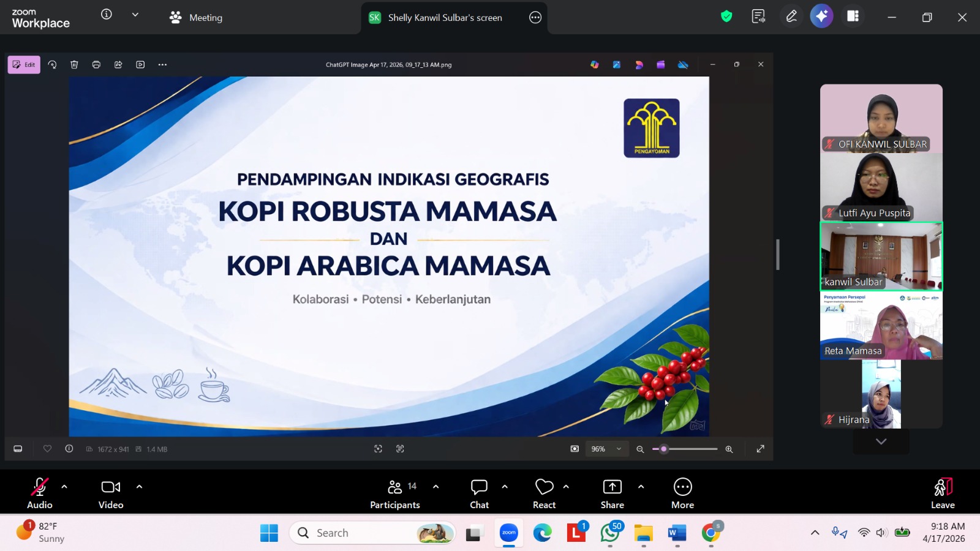Open screen share options ellipsis button
The height and width of the screenshot is (551, 980).
point(535,18)
